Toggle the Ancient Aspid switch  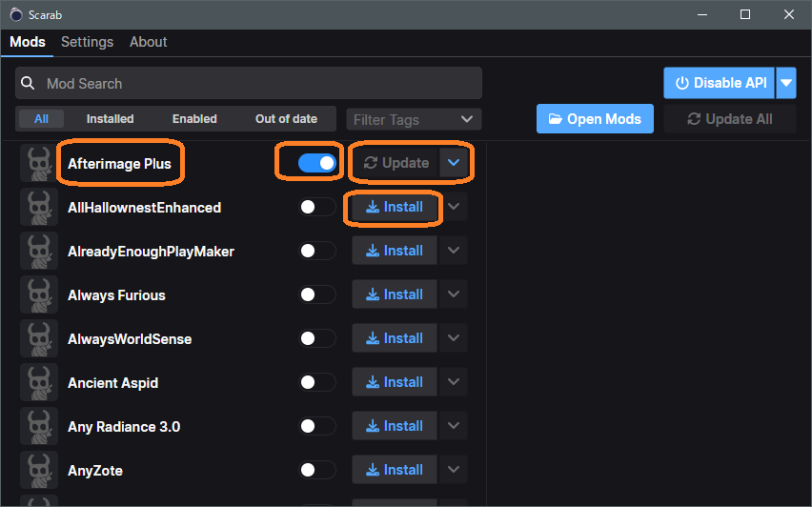[317, 382]
